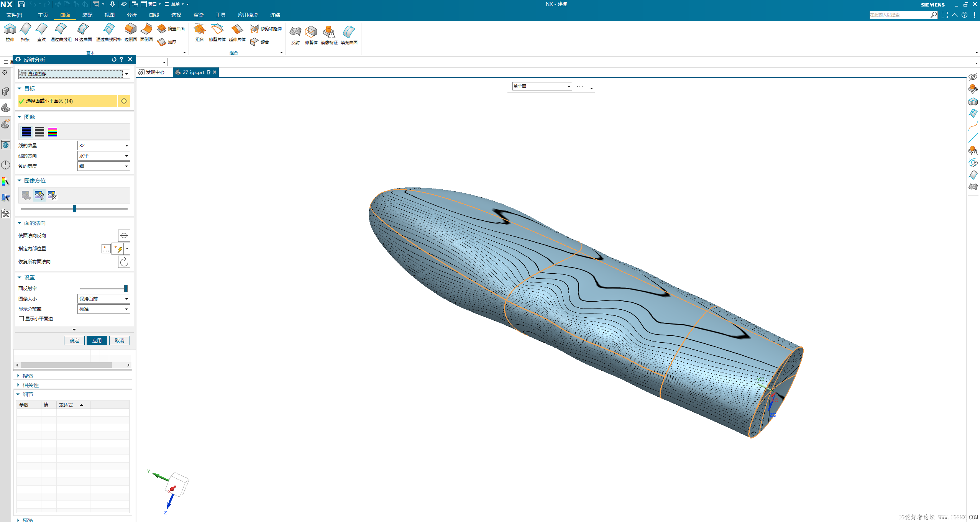
Task: Switch to the 分析 ribbon tab
Action: [132, 15]
